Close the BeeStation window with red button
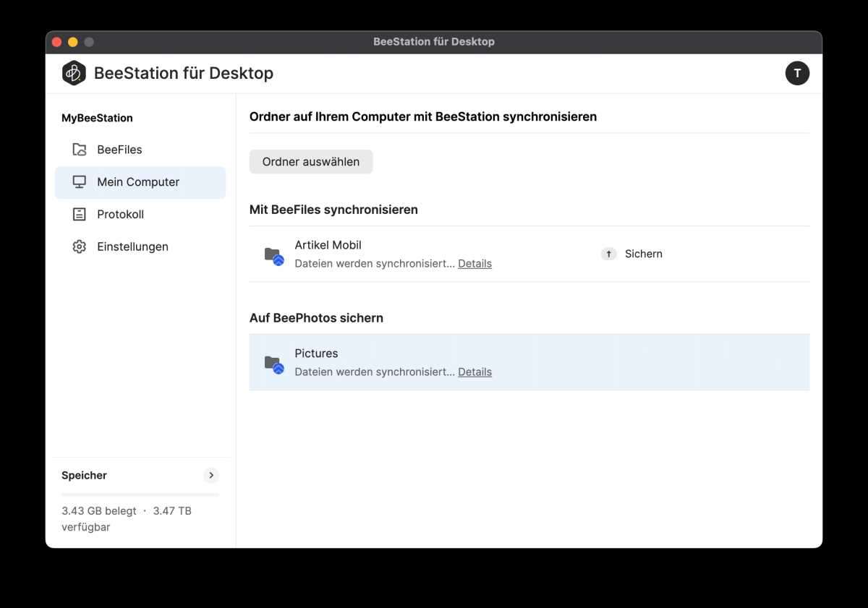The image size is (868, 608). (57, 42)
